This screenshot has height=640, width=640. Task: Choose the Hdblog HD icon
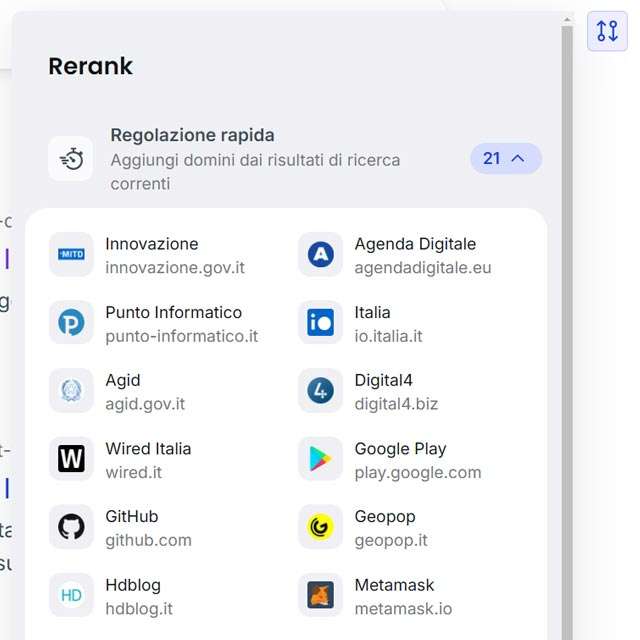click(71, 595)
